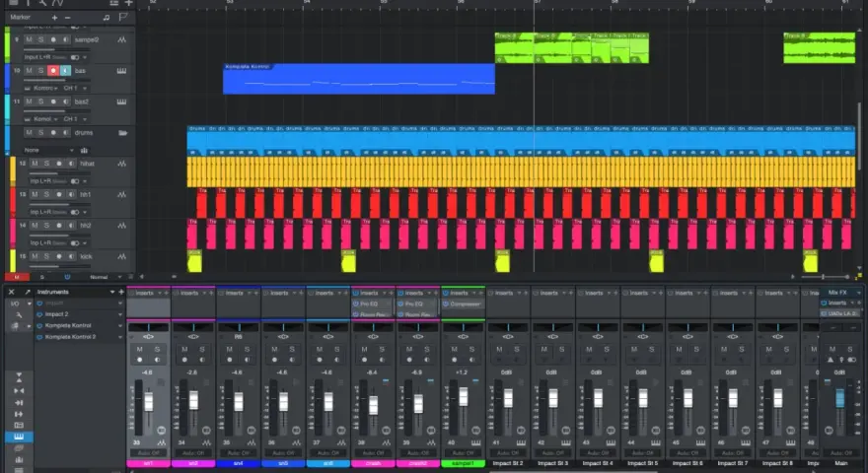Open Instruments panel dropdown arrow

pos(112,292)
